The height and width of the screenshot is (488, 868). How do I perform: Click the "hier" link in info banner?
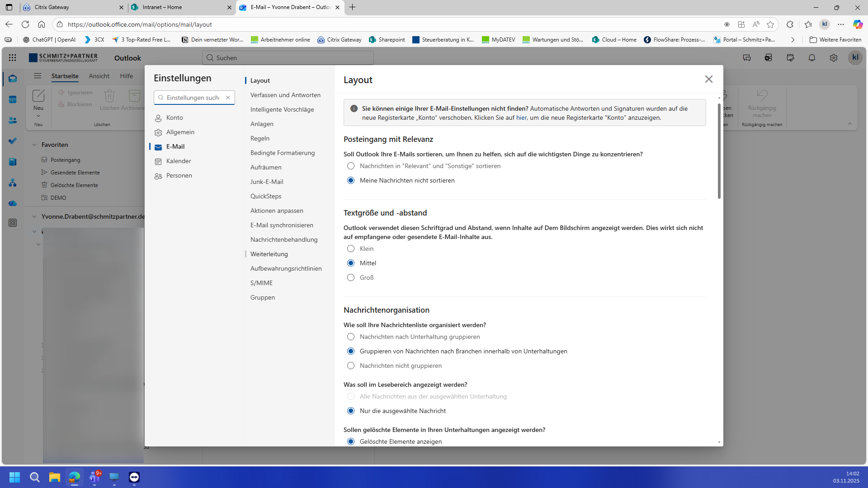[521, 117]
